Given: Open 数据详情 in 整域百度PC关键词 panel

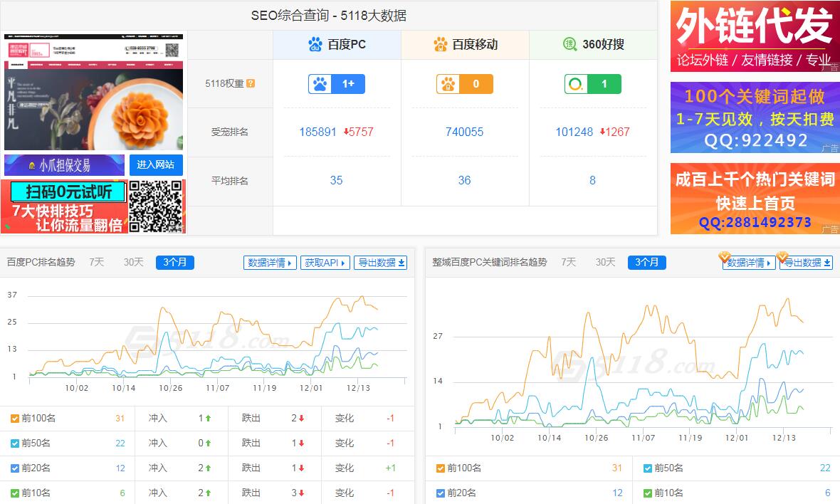Looking at the screenshot, I should point(749,263).
